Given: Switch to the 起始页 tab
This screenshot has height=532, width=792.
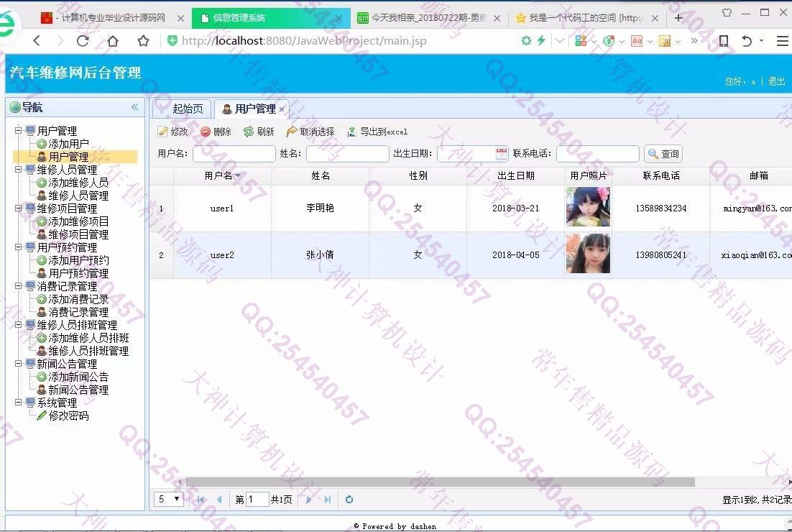Looking at the screenshot, I should pos(188,109).
